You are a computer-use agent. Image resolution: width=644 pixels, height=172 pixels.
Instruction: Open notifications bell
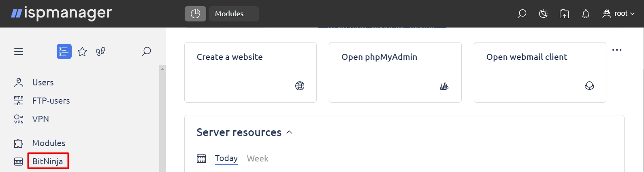586,14
